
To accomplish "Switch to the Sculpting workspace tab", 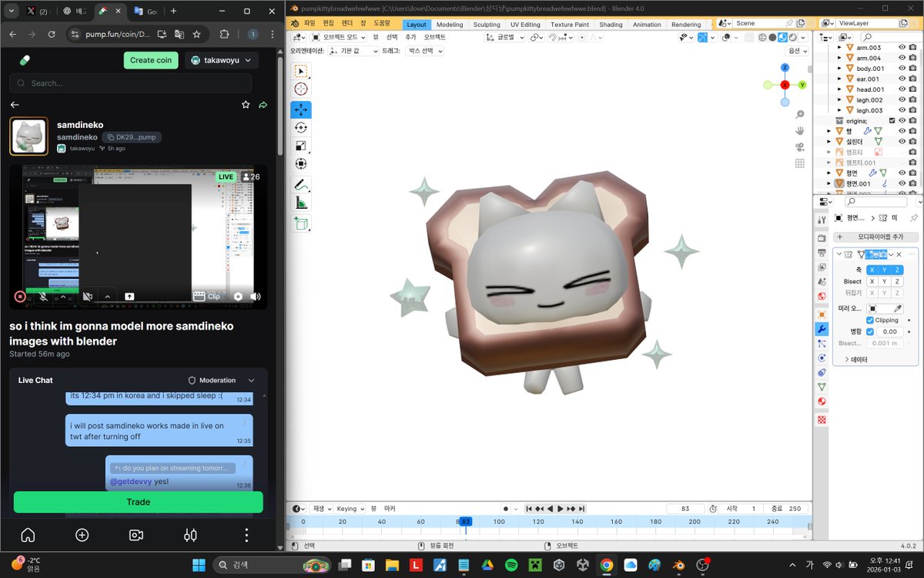I will coord(487,24).
